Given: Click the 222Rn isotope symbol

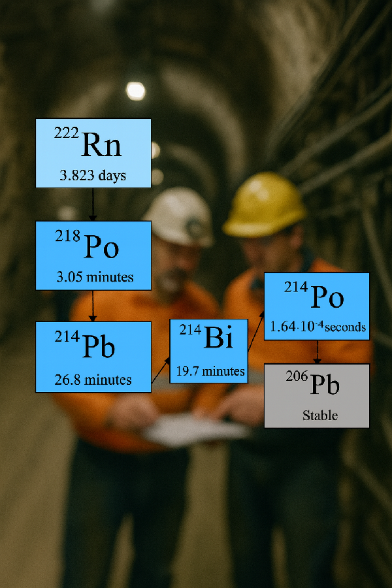Looking at the screenshot, I should 88,145.
